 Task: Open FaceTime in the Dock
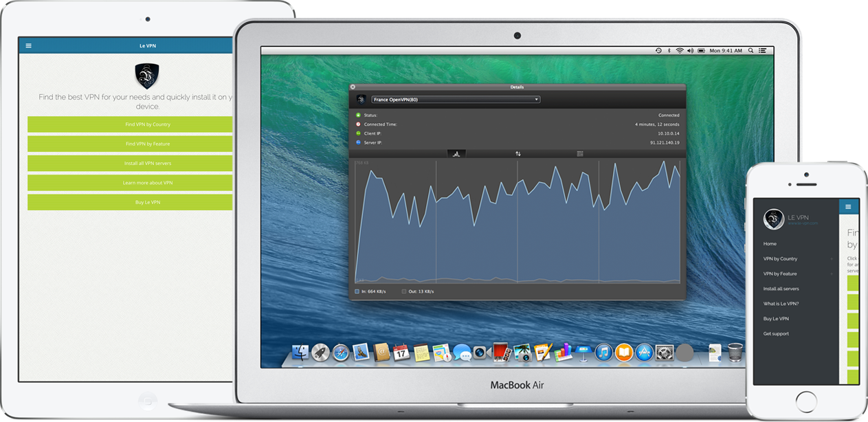tap(482, 353)
